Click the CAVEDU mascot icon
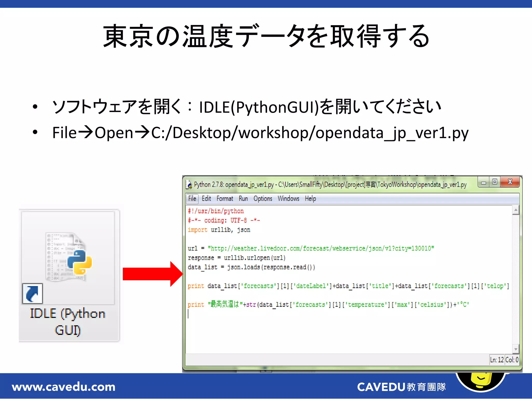 [x=481, y=382]
